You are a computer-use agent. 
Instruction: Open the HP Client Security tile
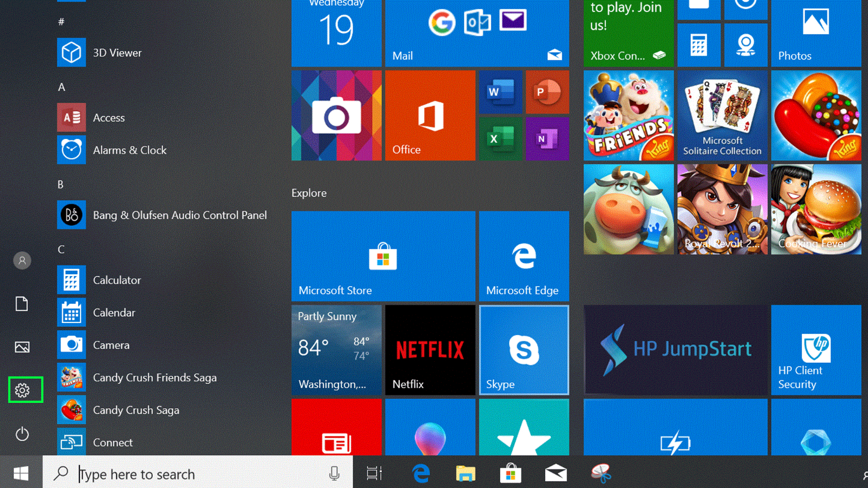[x=816, y=350]
